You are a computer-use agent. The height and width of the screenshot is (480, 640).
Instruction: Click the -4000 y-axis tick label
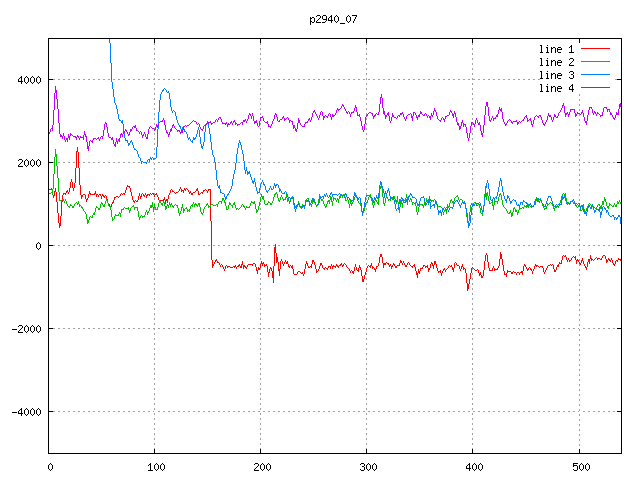25,412
